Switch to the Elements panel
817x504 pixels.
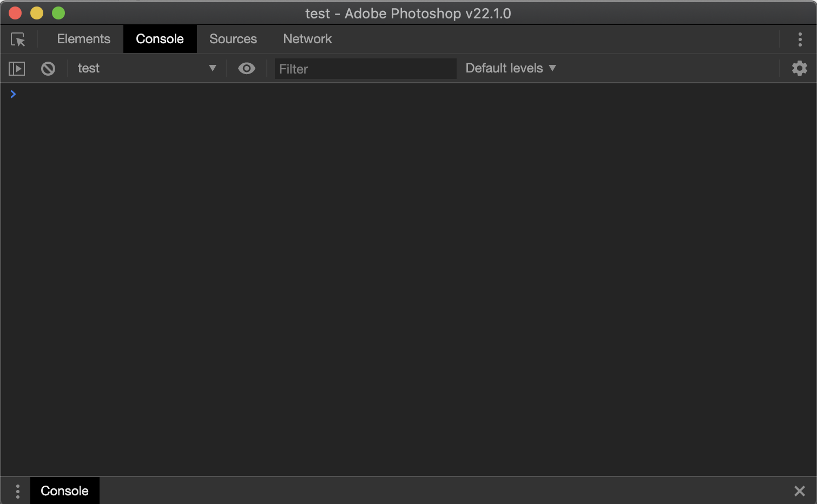tap(83, 39)
